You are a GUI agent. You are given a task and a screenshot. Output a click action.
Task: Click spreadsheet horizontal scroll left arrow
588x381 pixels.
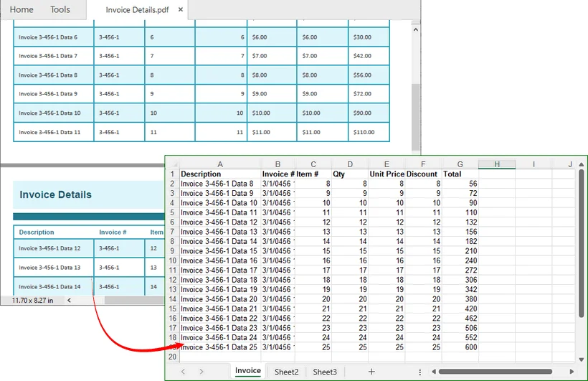[434, 372]
